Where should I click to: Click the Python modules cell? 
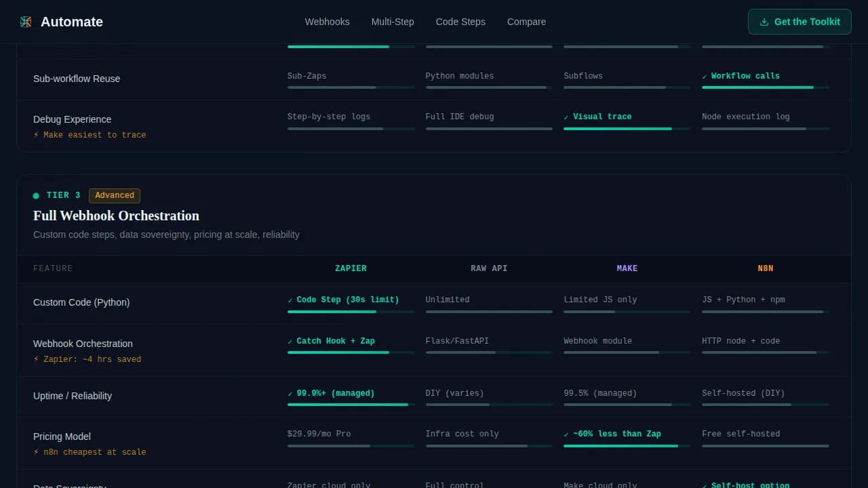(x=460, y=76)
